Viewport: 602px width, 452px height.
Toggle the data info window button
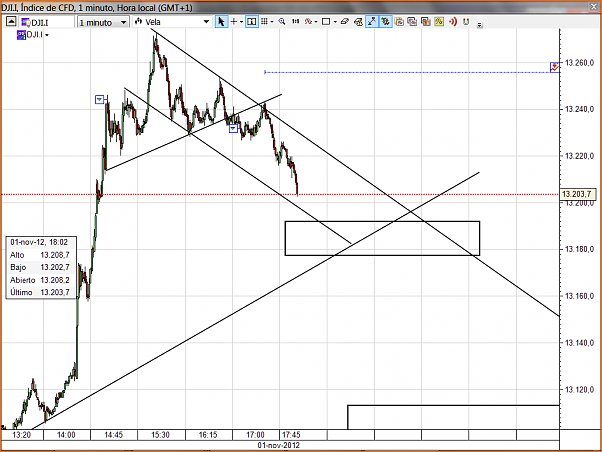click(x=251, y=22)
